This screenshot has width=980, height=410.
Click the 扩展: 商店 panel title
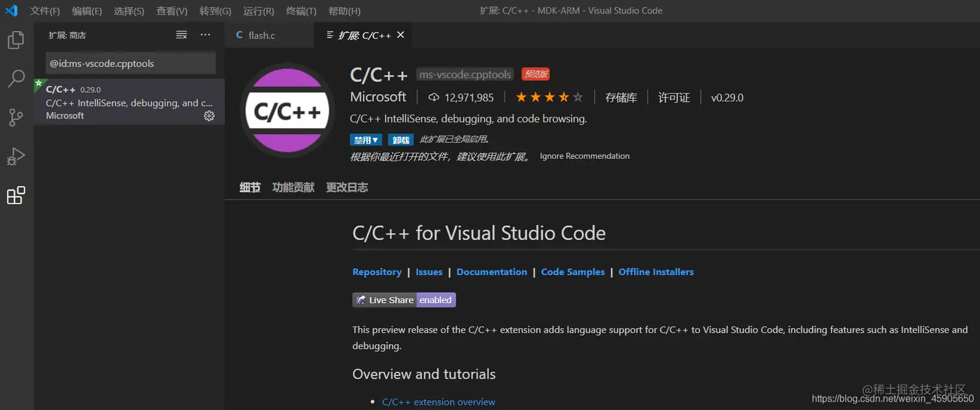[x=67, y=35]
